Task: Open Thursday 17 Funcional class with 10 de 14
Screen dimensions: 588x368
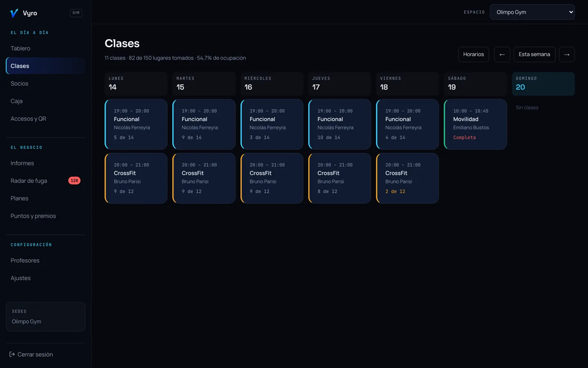Action: (x=340, y=124)
